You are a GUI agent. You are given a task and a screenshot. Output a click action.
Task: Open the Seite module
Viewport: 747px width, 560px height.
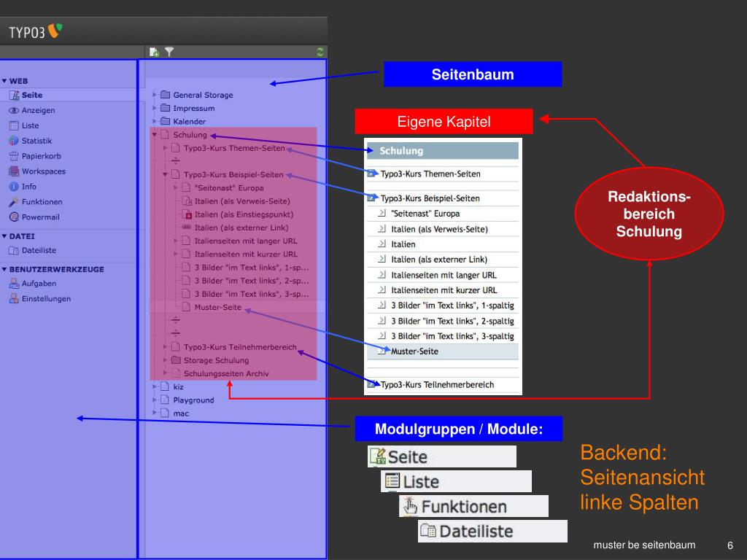(32, 96)
